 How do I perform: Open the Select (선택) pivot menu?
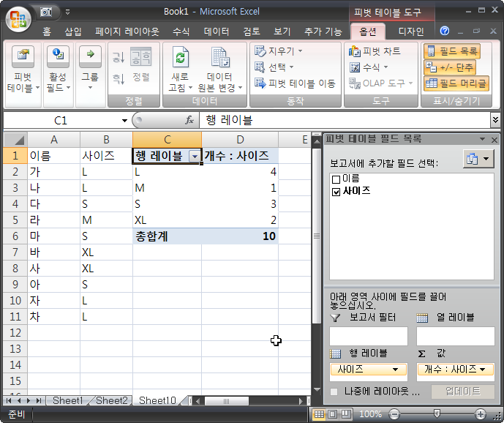[274, 67]
